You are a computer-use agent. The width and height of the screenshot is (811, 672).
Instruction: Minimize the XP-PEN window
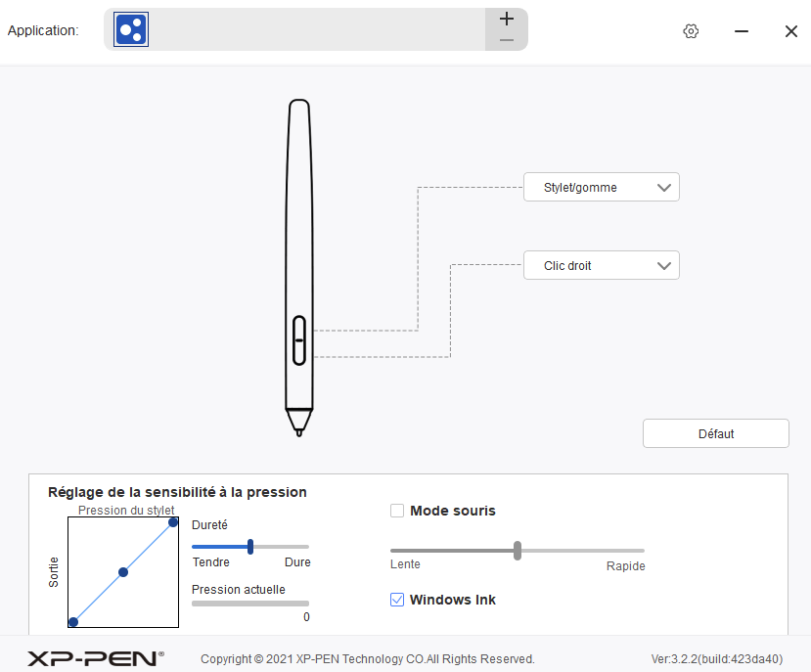[x=742, y=31]
